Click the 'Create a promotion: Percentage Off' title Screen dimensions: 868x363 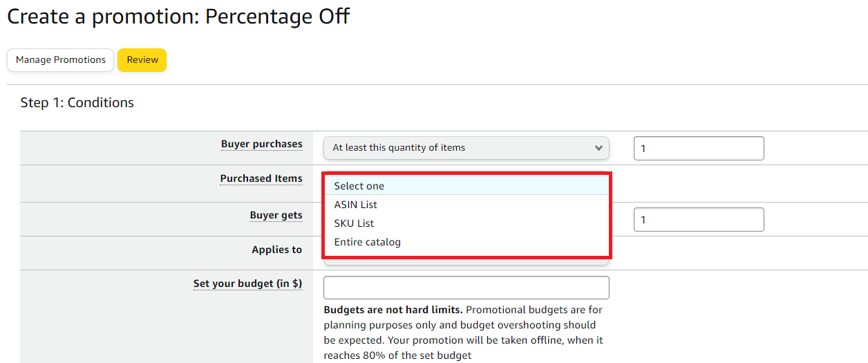(178, 17)
